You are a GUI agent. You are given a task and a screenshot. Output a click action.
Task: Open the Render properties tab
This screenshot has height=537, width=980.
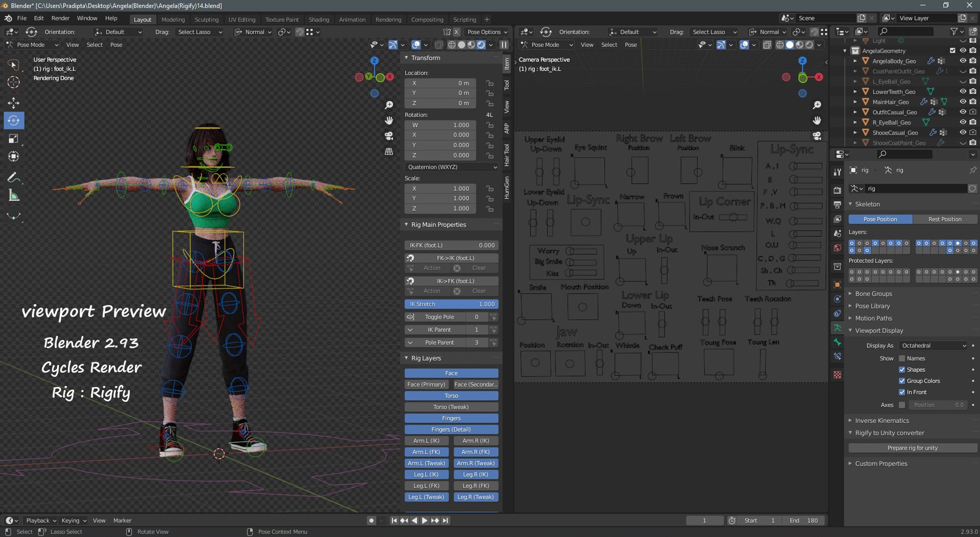click(837, 190)
